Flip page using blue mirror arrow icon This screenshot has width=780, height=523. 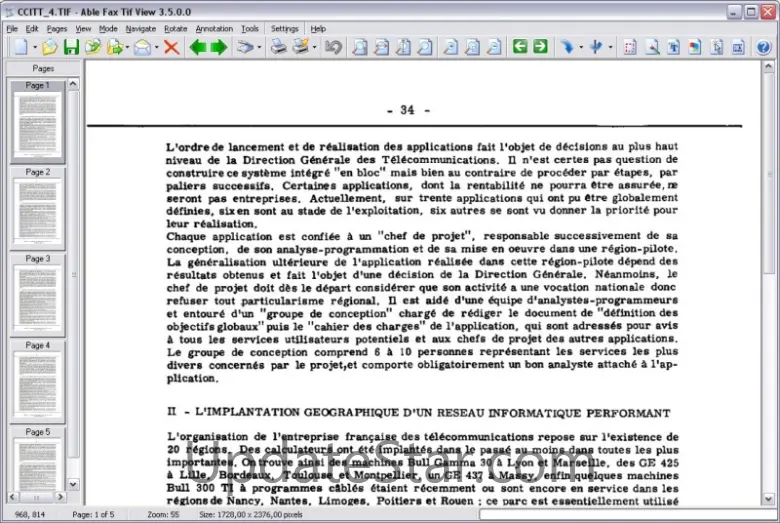point(596,47)
